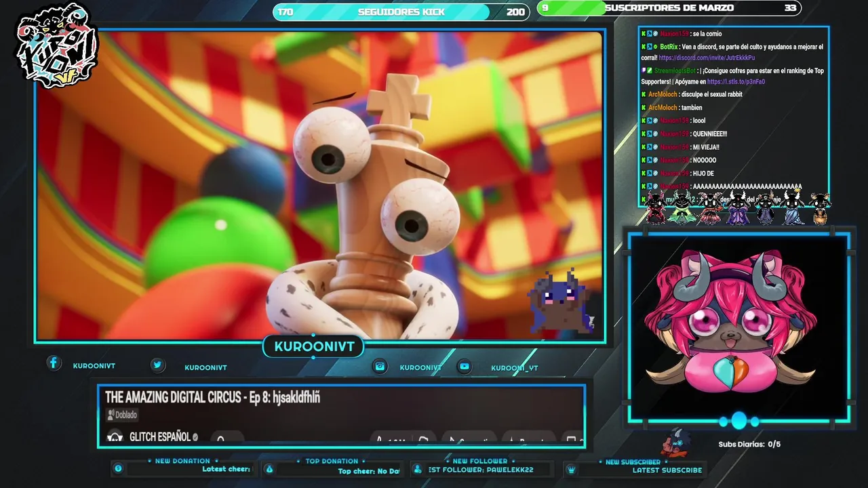The height and width of the screenshot is (488, 868).
Task: Click the Seguidores Kick progress bar
Action: 401,12
